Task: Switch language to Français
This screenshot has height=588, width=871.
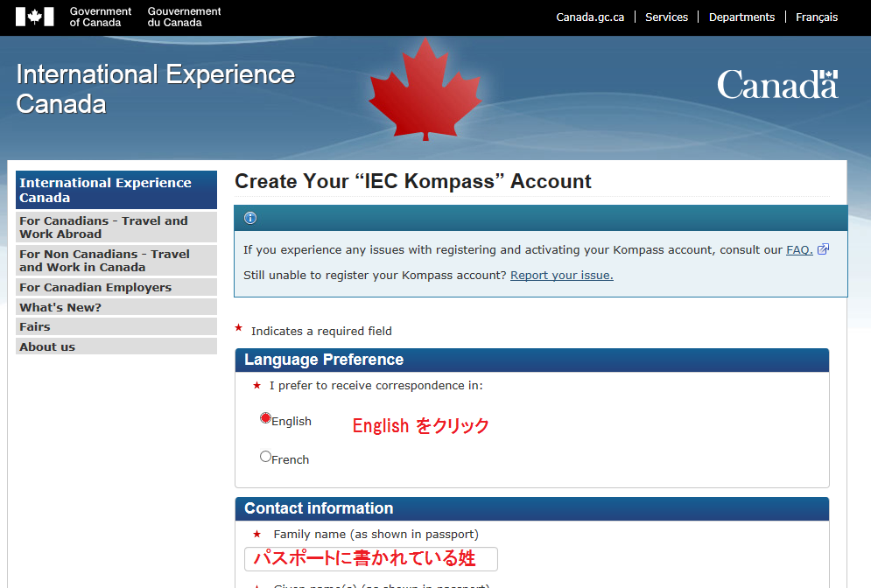Action: [817, 17]
